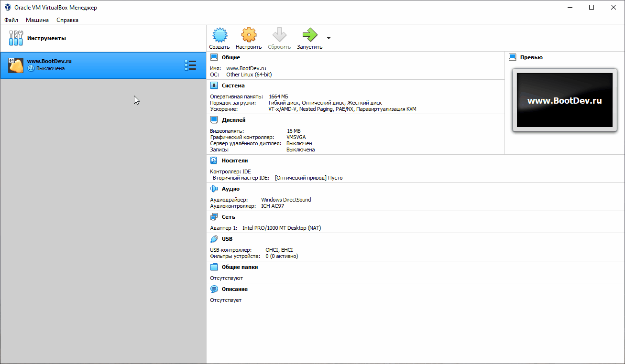625x364 pixels.
Task: Click the '1664 МБ' memory value
Action: tap(278, 96)
